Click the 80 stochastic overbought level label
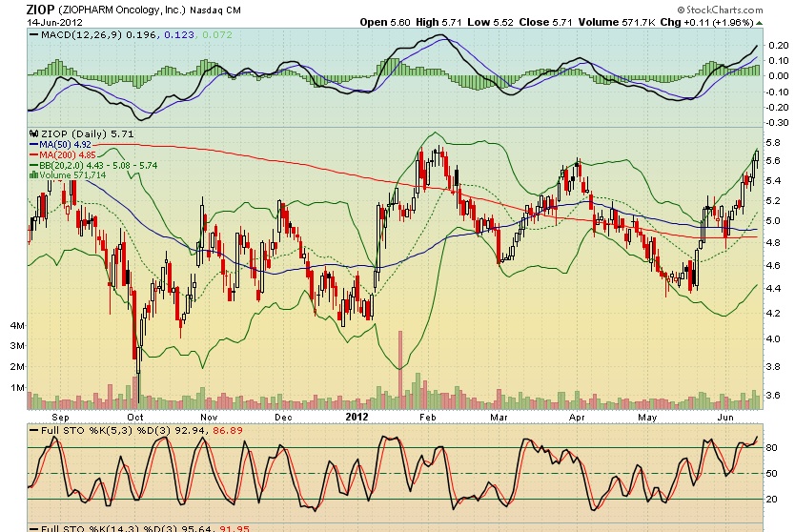Screen dimensions: 795x532 coord(772,447)
